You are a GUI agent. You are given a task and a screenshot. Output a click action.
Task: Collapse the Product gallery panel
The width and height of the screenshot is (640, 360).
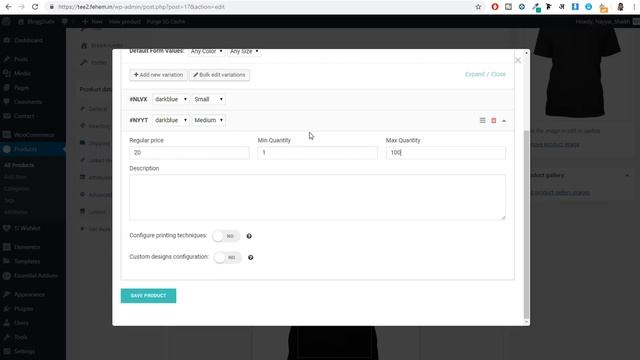[627, 176]
